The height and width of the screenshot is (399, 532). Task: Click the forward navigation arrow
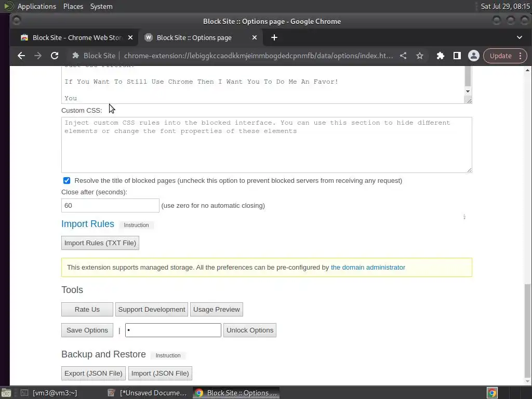coord(37,56)
